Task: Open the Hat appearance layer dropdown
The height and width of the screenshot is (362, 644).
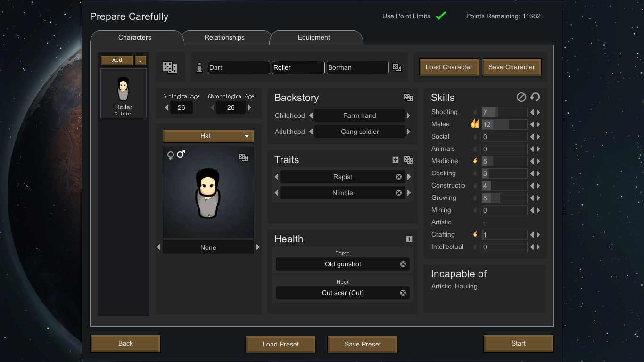Action: (x=208, y=136)
